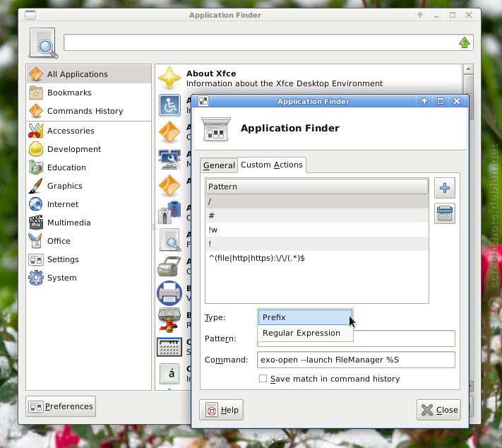Choose Prefix in Type dropdown
Screen dimensions: 502x448
[305, 317]
